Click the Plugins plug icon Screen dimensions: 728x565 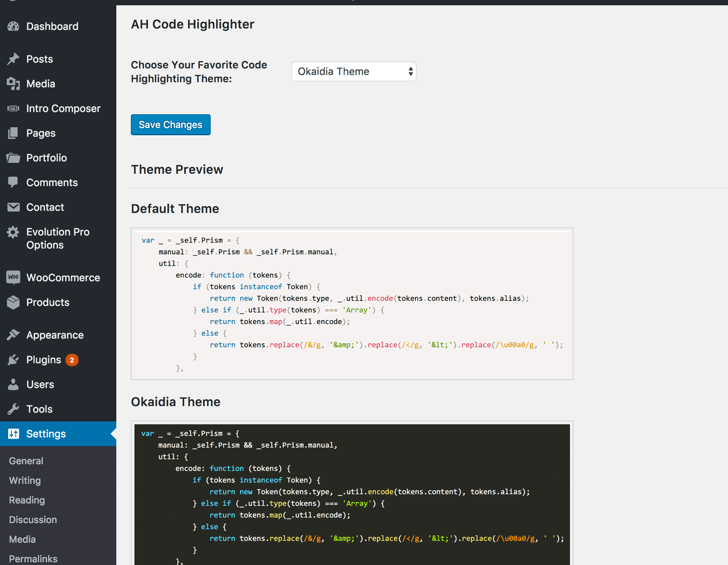click(13, 360)
